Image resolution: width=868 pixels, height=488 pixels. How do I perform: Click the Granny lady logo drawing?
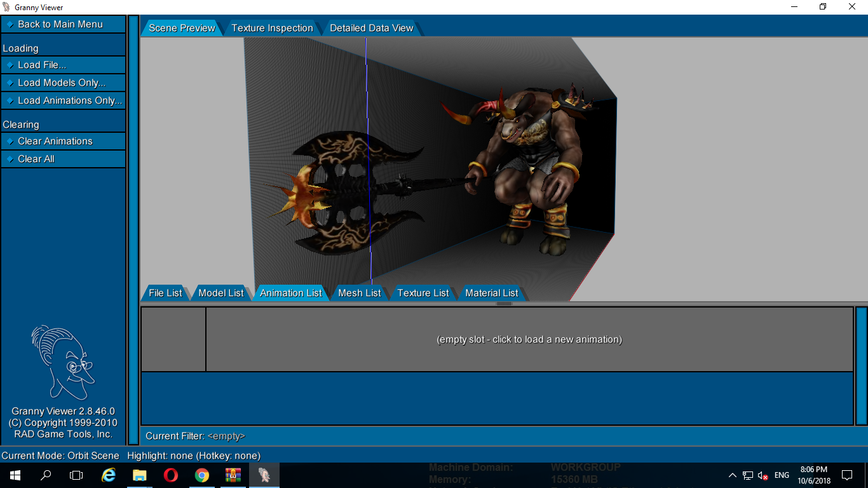point(63,363)
